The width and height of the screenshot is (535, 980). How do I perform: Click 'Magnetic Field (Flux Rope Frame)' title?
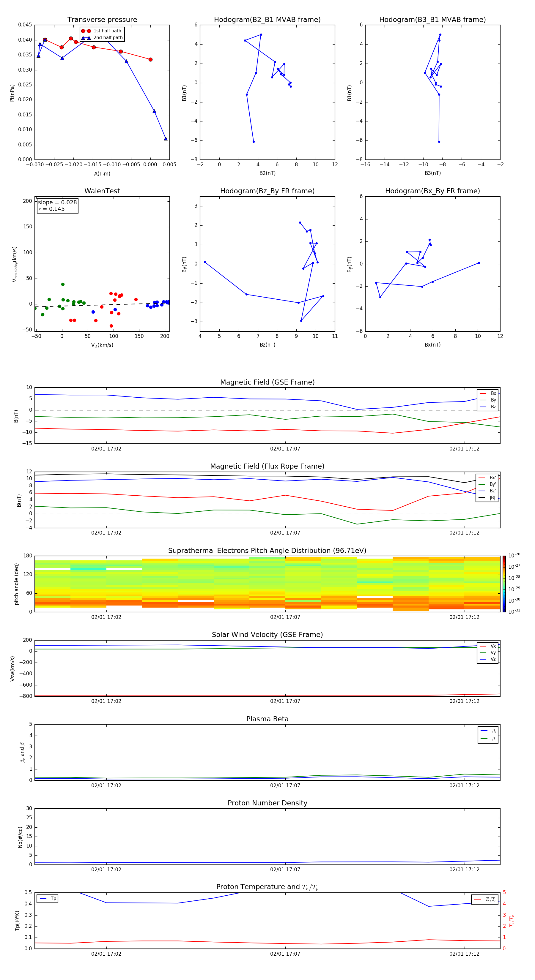[x=267, y=467]
